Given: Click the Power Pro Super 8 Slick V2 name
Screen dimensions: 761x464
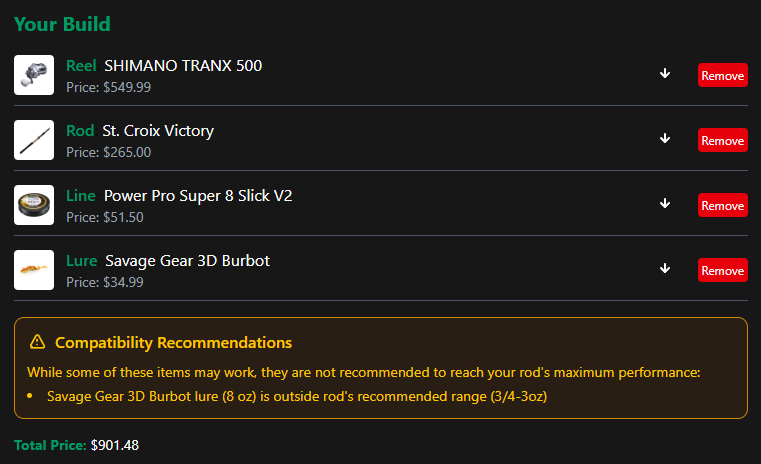Looking at the screenshot, I should [x=198, y=196].
